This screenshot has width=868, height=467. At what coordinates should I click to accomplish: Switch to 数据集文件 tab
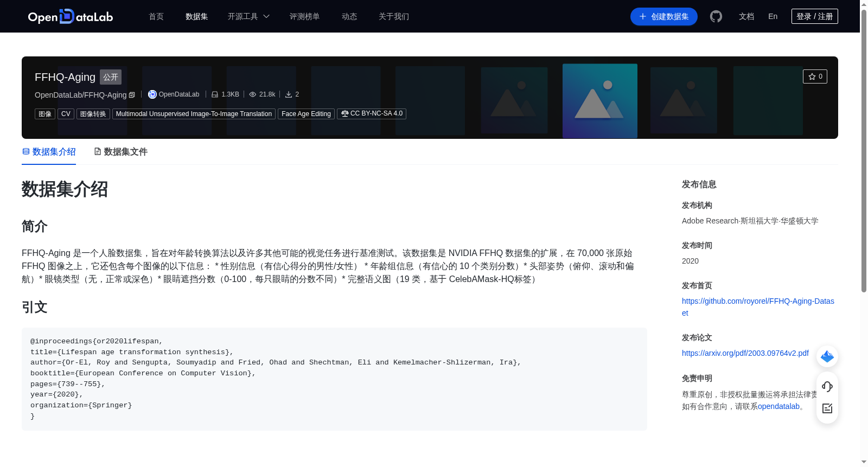point(120,152)
